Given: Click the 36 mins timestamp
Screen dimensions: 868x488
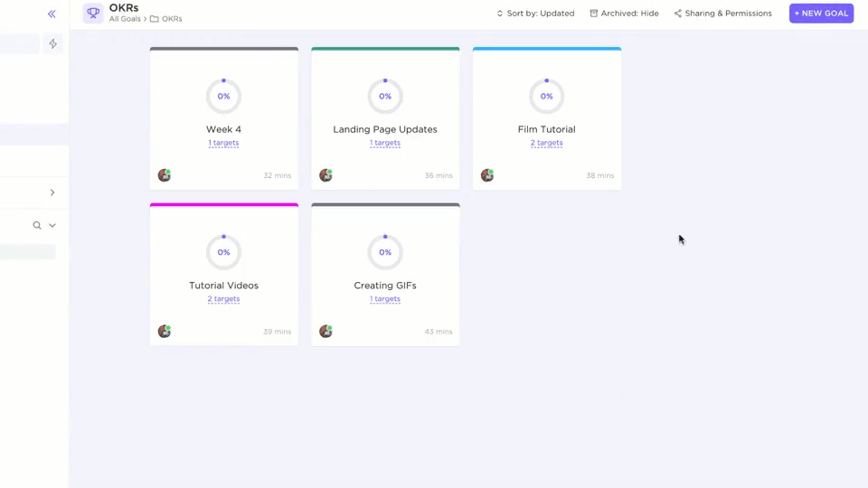Looking at the screenshot, I should click(x=439, y=175).
